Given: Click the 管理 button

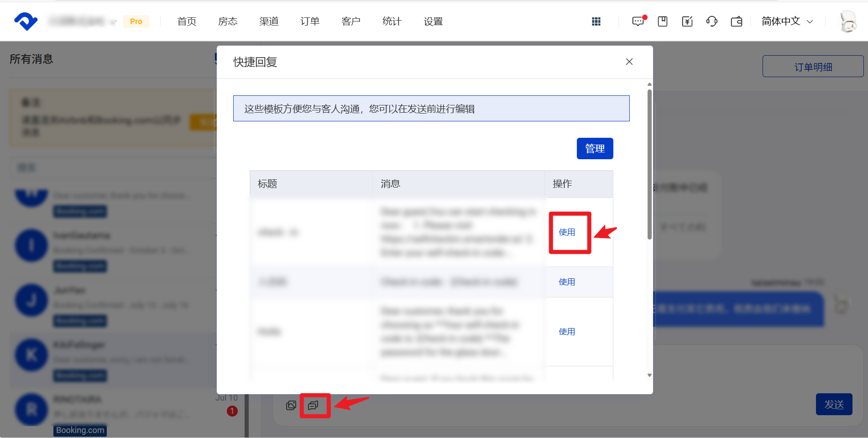Looking at the screenshot, I should click(595, 149).
